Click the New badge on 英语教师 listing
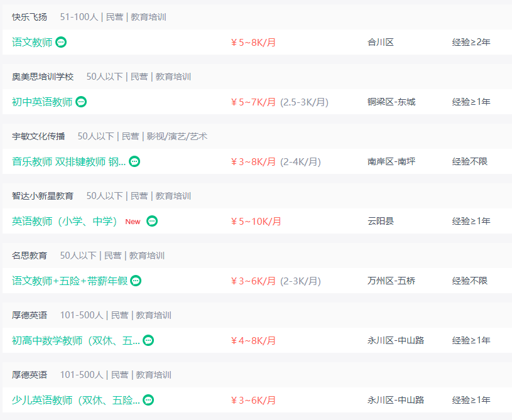512x420 pixels. (x=133, y=222)
